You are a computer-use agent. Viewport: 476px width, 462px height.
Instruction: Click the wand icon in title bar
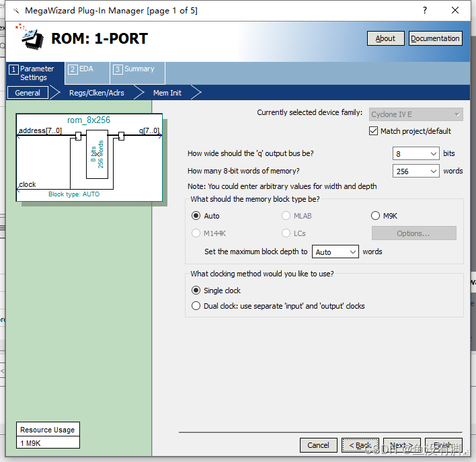(x=16, y=11)
